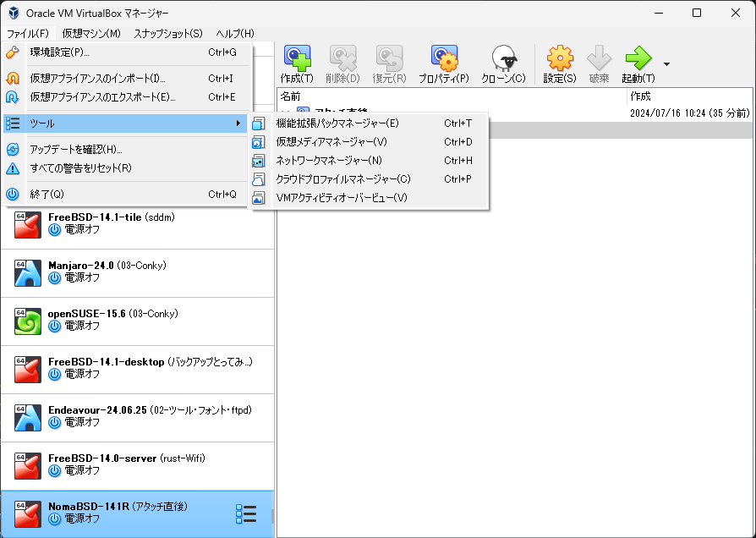The height and width of the screenshot is (538, 756).
Task: Sort snapshots by 名前 column header
Action: 452,96
